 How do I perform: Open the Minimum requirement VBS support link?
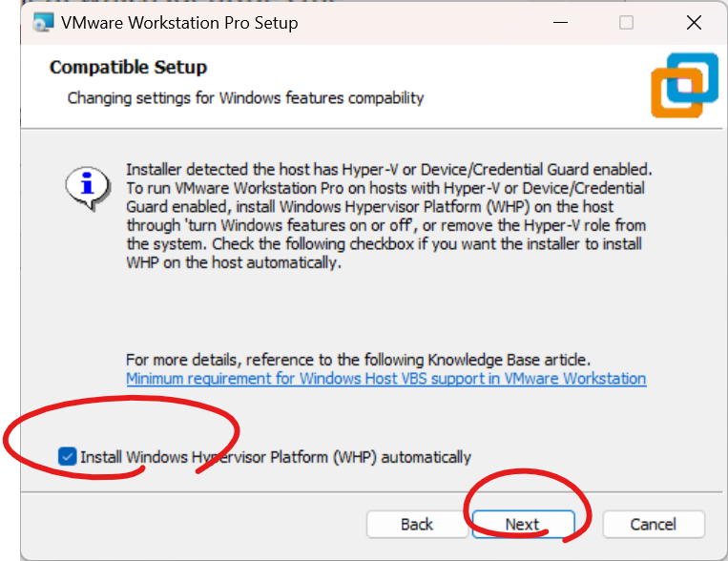point(385,379)
